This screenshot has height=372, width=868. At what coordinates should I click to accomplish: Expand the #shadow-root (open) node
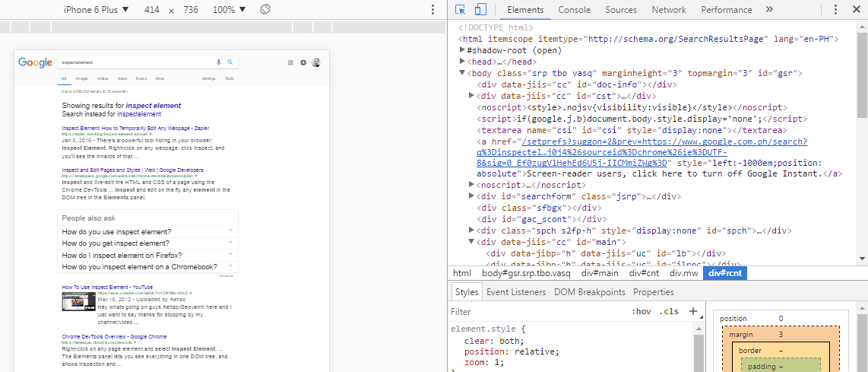click(463, 50)
